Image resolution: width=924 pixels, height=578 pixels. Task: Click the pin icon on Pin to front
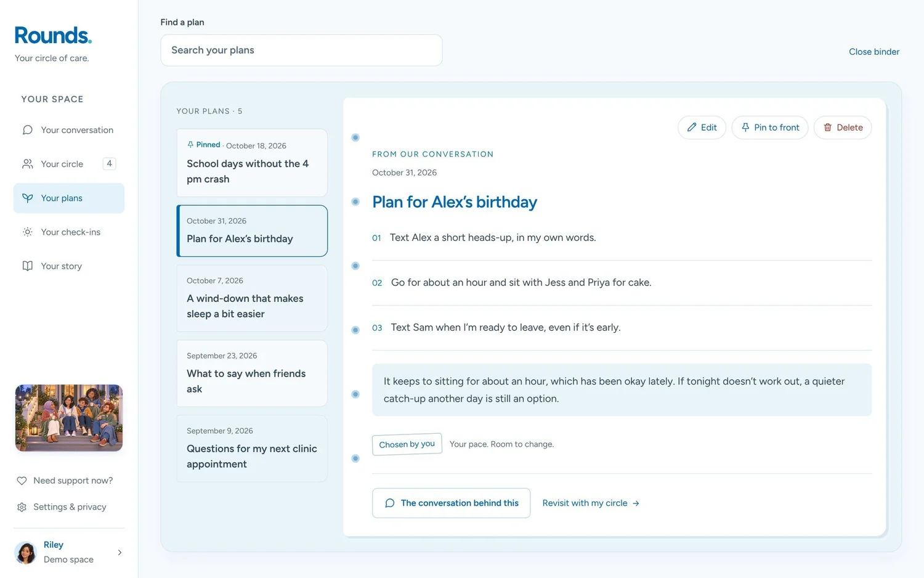coord(745,128)
